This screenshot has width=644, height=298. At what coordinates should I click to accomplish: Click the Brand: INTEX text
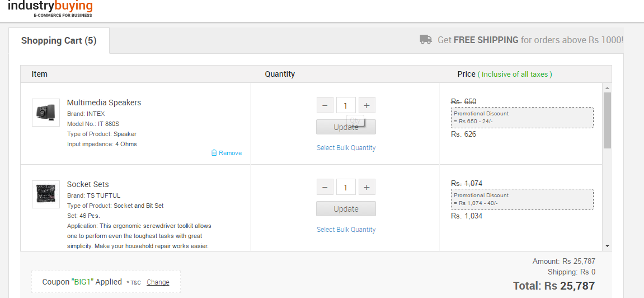pos(86,114)
